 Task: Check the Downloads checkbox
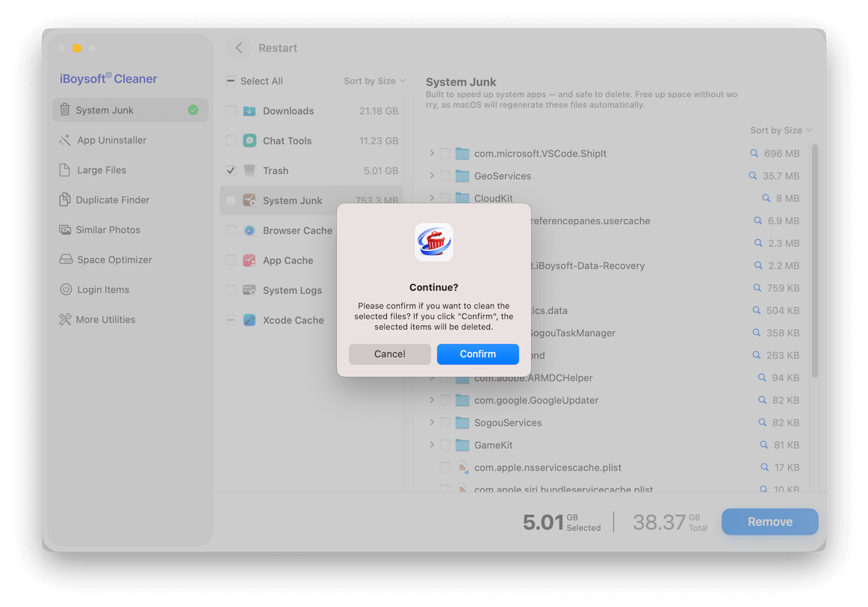pos(231,111)
